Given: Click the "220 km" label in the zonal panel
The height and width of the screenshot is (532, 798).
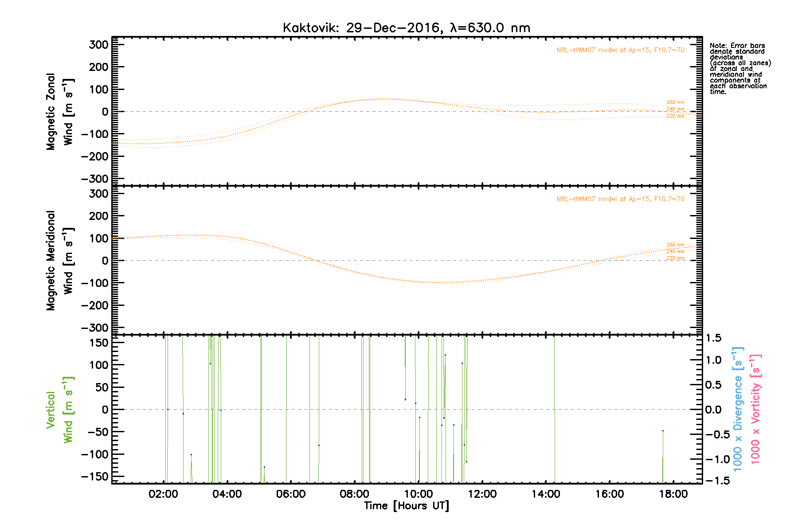Looking at the screenshot, I should [675, 116].
